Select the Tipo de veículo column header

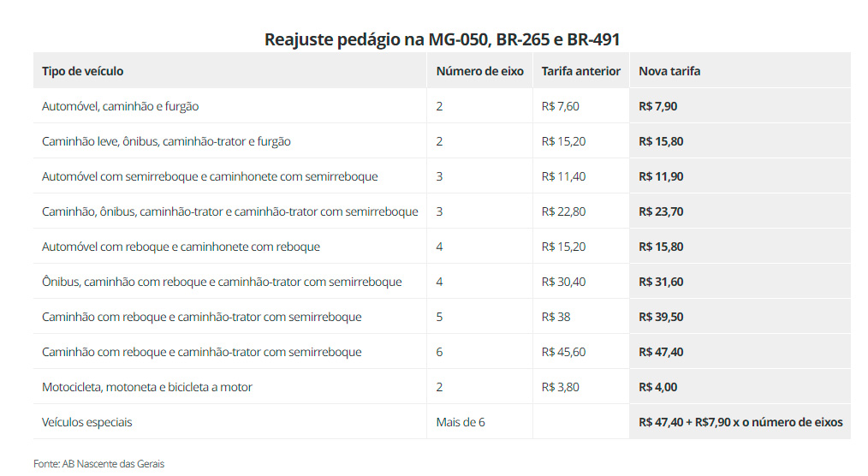[x=82, y=71]
